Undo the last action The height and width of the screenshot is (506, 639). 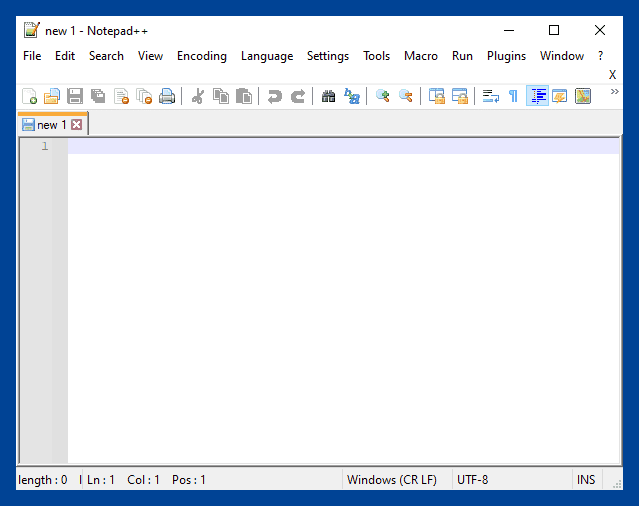pos(275,97)
